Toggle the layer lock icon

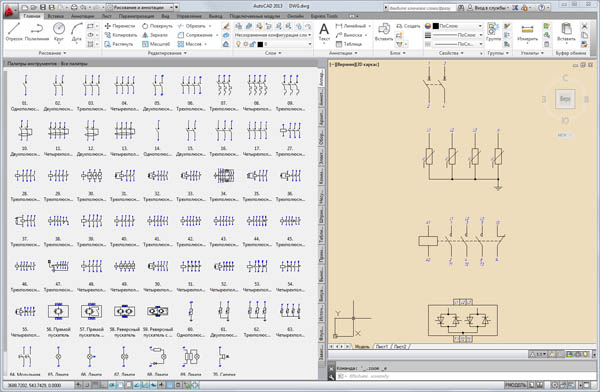[253, 44]
